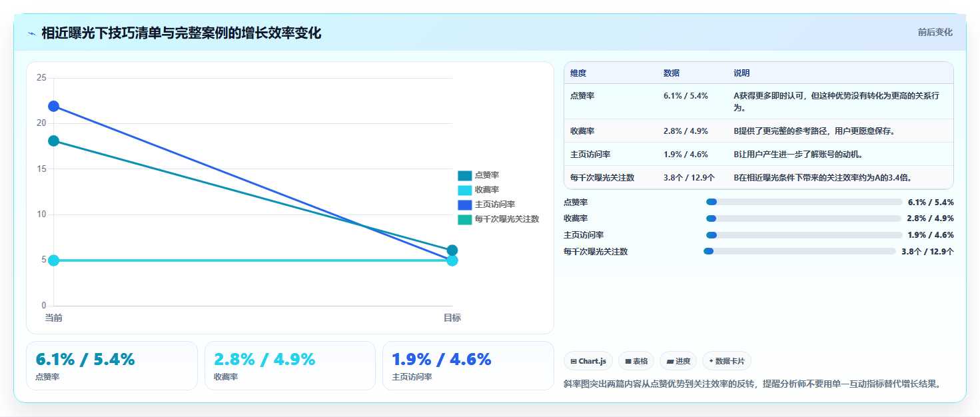Click the 点赞率 data point at 目标
The height and width of the screenshot is (417, 980).
tap(452, 250)
